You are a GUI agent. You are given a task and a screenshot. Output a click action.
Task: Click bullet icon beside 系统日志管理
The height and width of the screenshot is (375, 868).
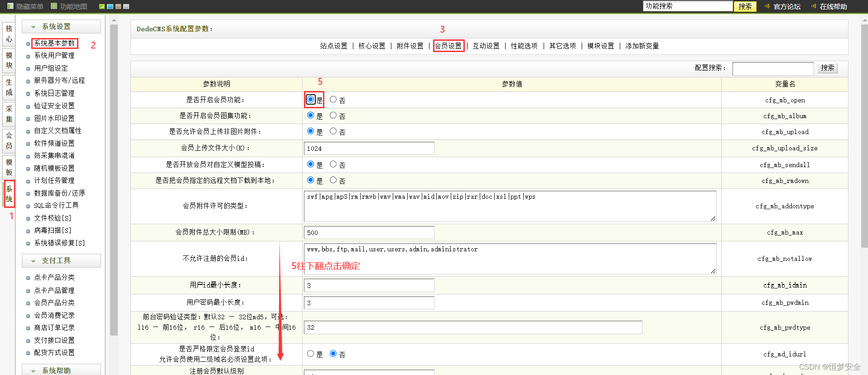click(x=28, y=94)
